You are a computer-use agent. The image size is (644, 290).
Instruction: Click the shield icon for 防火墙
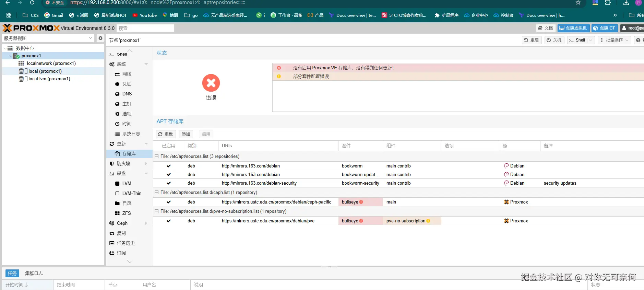[x=112, y=164]
